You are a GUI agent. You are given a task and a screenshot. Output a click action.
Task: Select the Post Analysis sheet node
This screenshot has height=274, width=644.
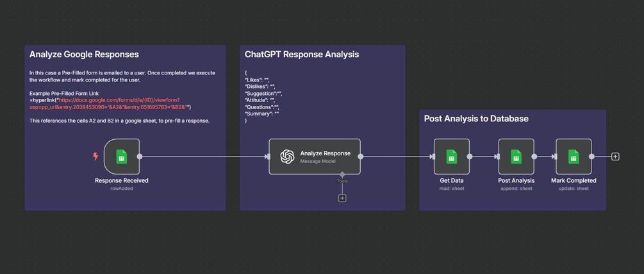point(516,157)
